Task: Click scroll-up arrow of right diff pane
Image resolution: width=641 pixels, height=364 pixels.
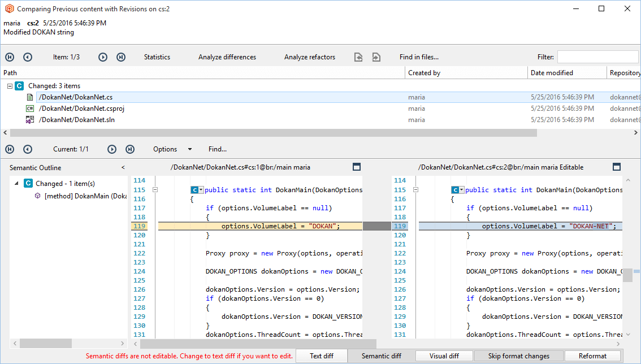Action: click(x=628, y=180)
